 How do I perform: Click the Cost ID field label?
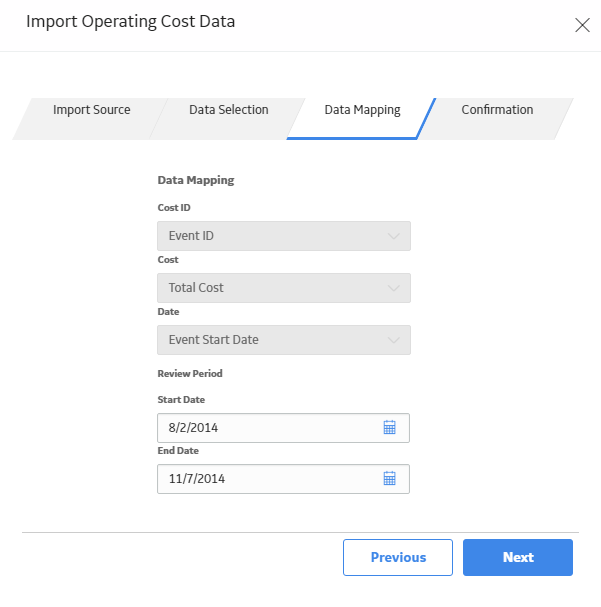(x=174, y=207)
